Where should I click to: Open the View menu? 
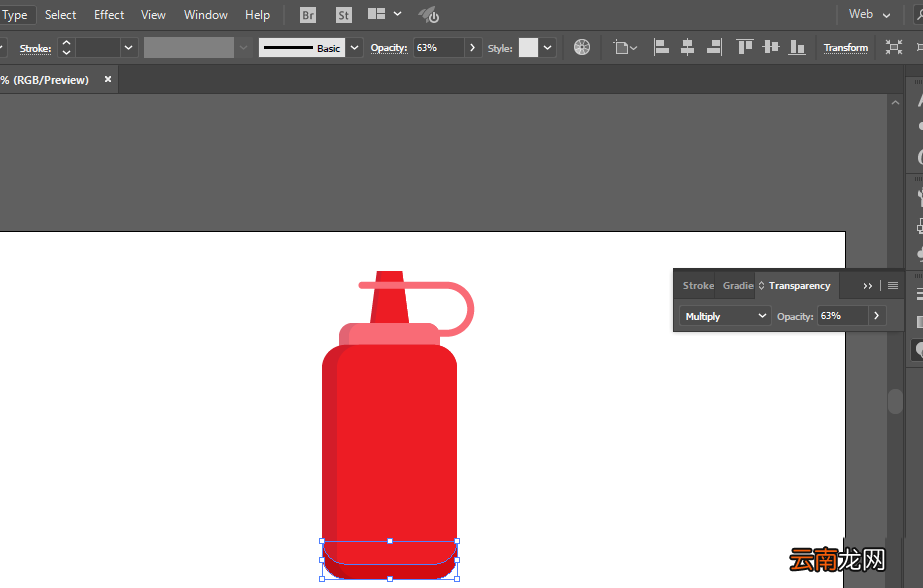[153, 15]
